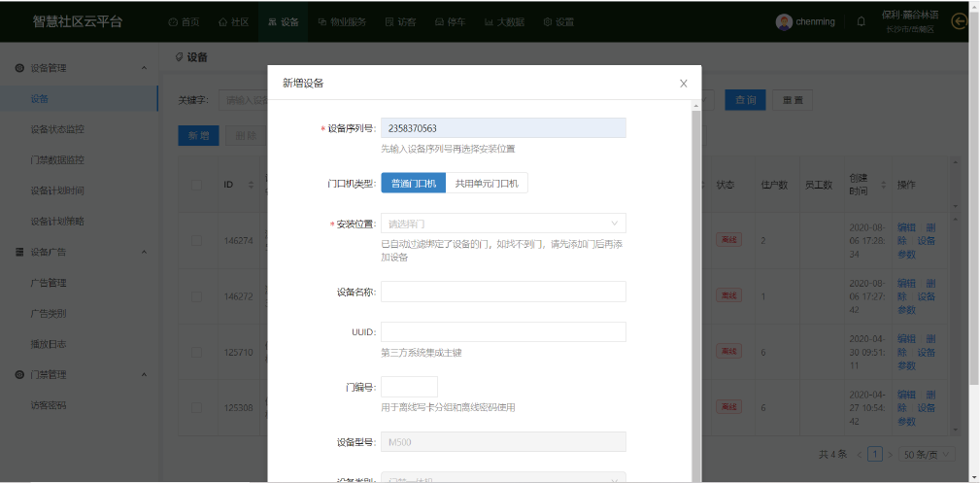Close the 新增设备 dialog
This screenshot has width=980, height=483.
(x=683, y=84)
